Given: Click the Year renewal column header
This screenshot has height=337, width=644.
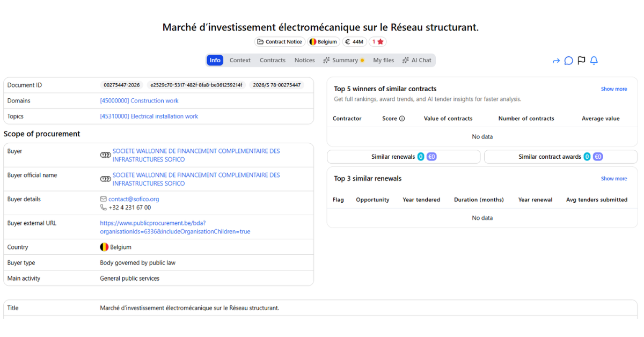Looking at the screenshot, I should [x=535, y=200].
